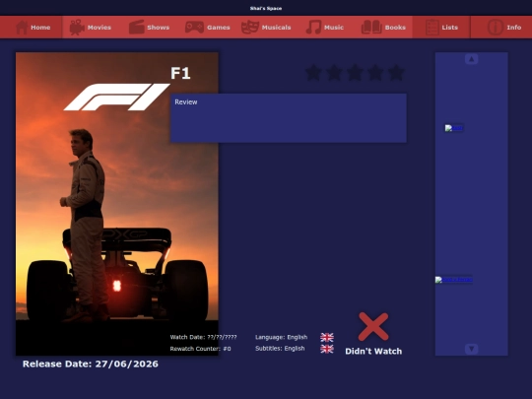Image resolution: width=532 pixels, height=399 pixels.
Task: Click the UK flag beside Language
Action: point(327,337)
